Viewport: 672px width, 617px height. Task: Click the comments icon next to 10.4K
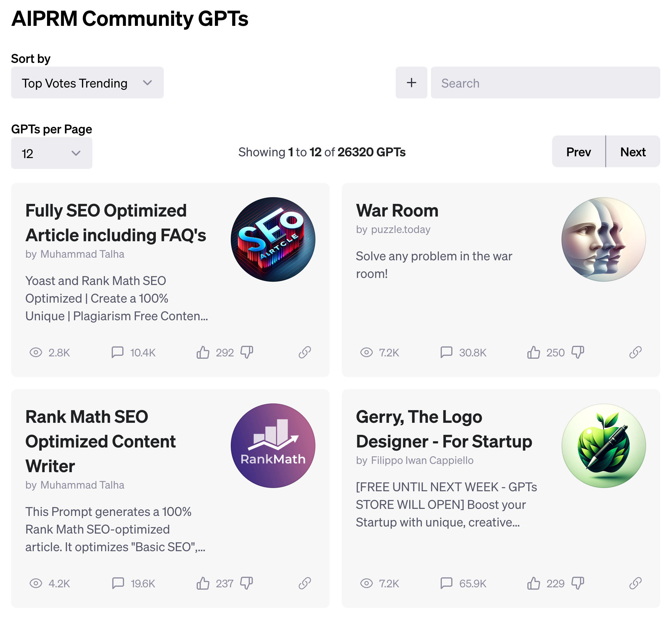click(x=117, y=352)
